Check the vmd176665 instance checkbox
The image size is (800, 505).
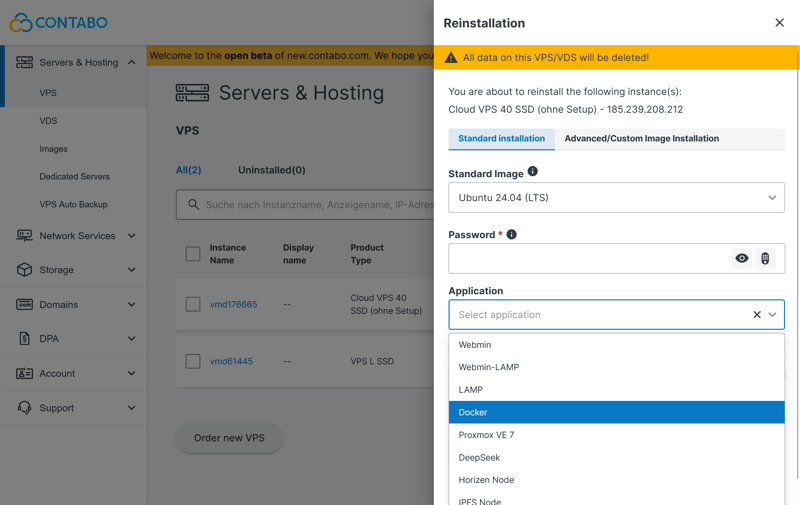coord(193,304)
